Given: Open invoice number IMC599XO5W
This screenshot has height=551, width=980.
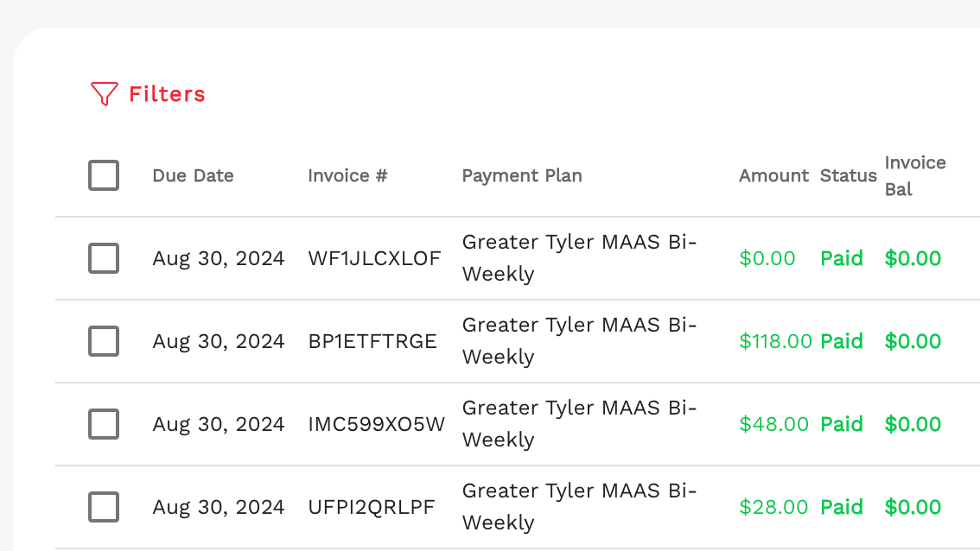Looking at the screenshot, I should point(377,424).
